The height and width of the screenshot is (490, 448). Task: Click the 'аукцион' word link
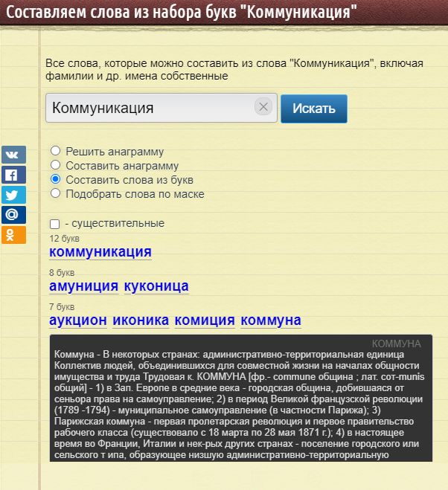point(78,320)
